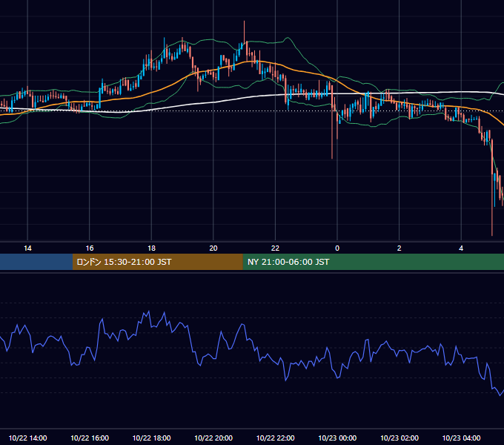
Task: Click the London 15:30-21:00 JST session bar
Action: point(157,262)
